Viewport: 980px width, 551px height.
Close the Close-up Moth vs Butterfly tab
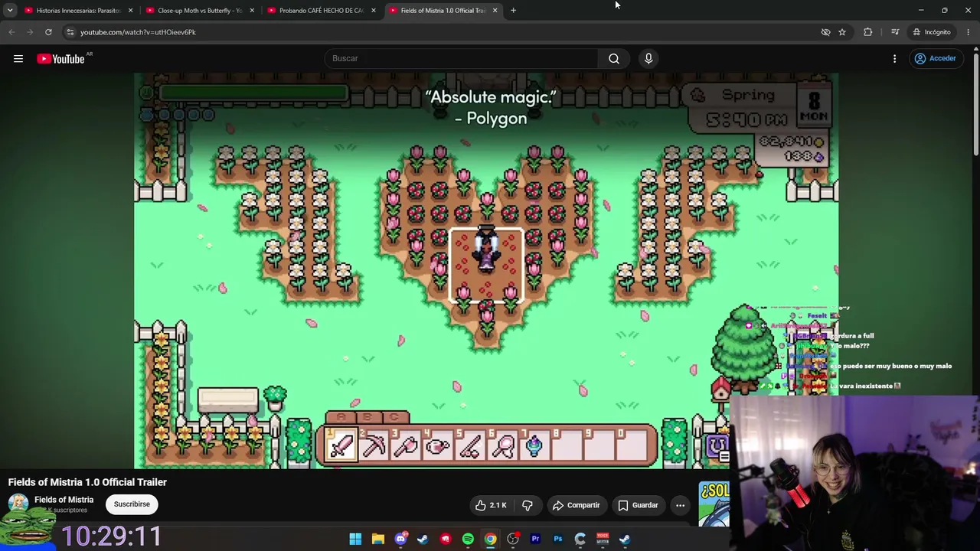[x=252, y=11]
